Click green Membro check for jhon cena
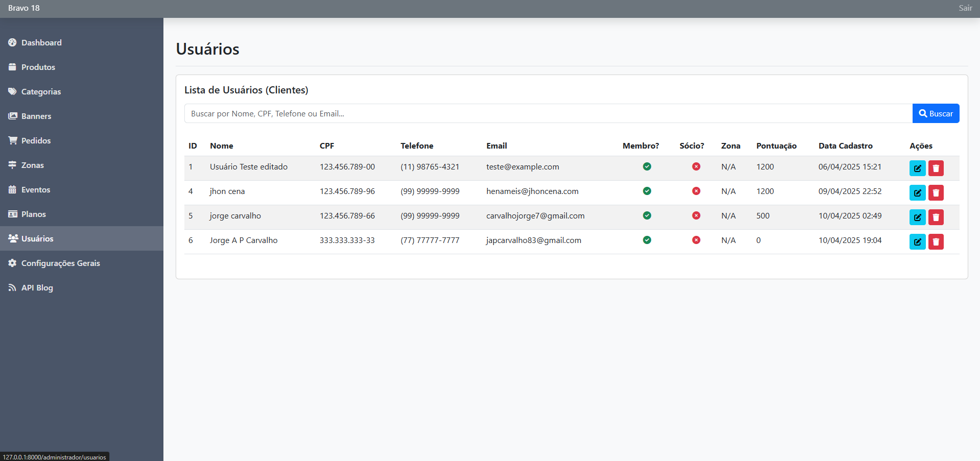 [647, 191]
